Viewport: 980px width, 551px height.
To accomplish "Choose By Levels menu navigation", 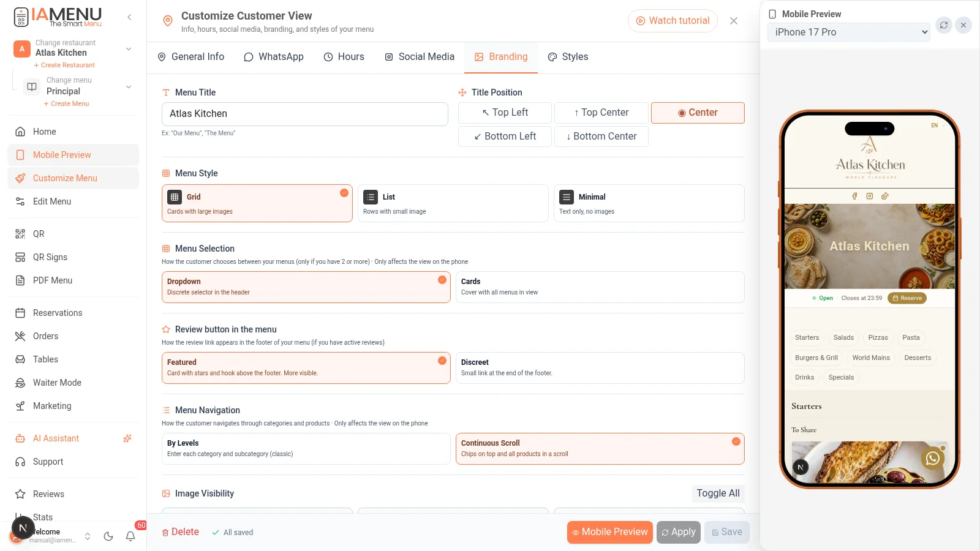I will coord(306,449).
